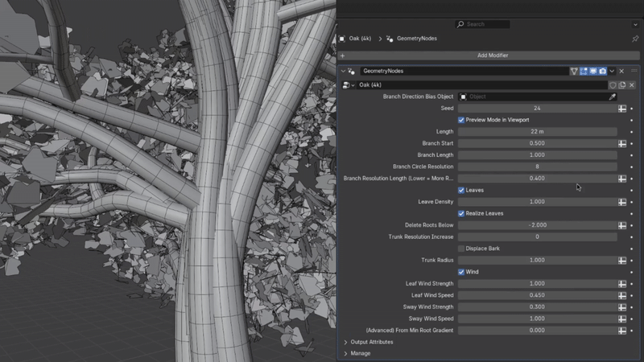Click animate dot next to Seed
Screen dimensions: 644x362
632,109
